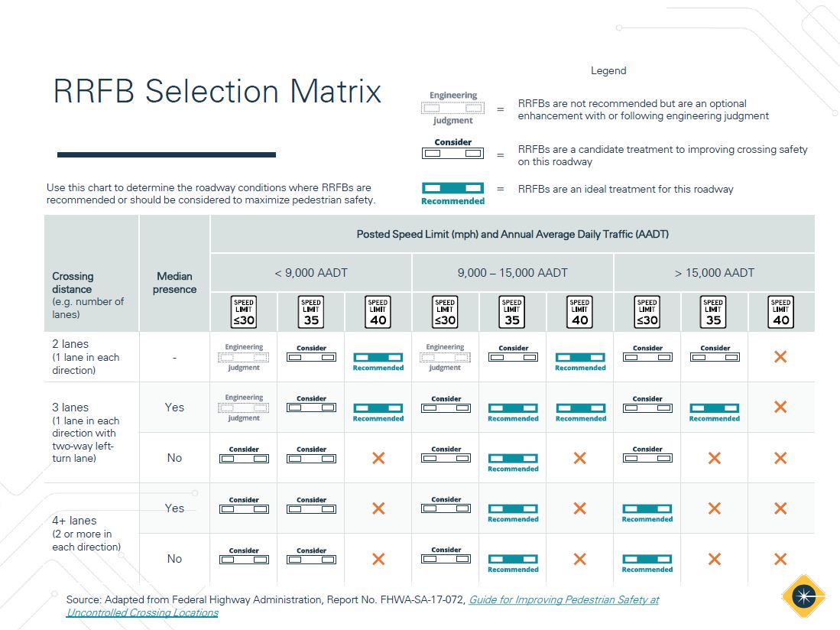Select the > 15,000 AADT column header
This screenshot has height=630, width=840.
(x=714, y=272)
